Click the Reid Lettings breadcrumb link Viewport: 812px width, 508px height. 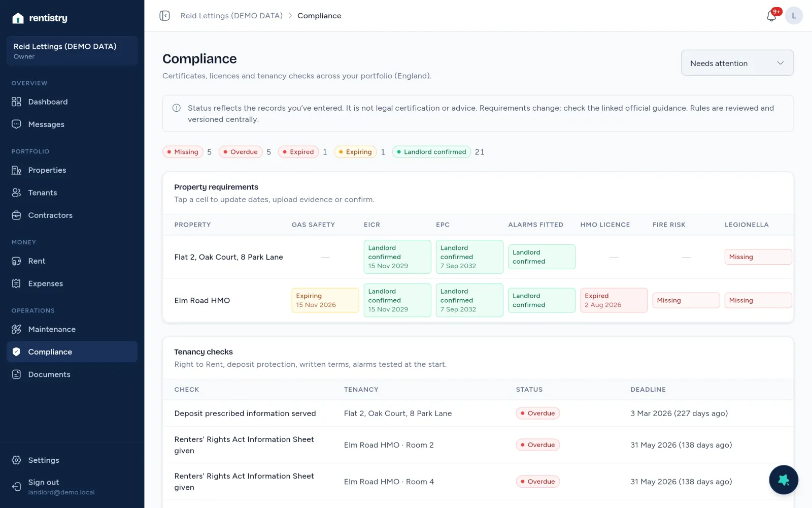[x=231, y=16]
